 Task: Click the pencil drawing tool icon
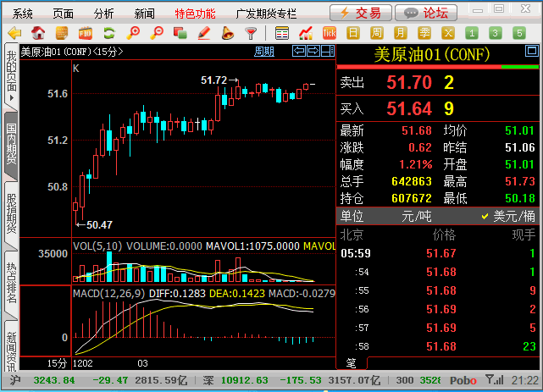(x=203, y=33)
